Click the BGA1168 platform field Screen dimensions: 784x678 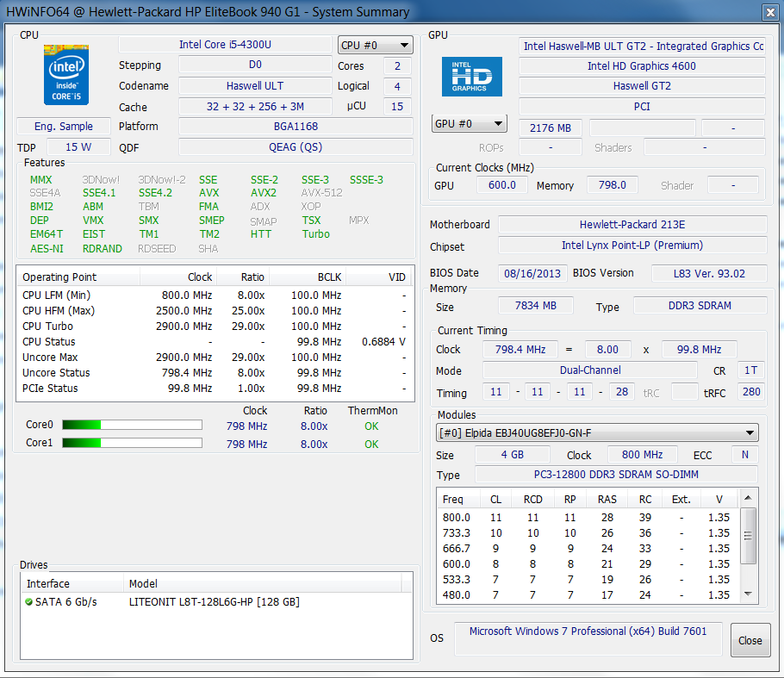296,127
